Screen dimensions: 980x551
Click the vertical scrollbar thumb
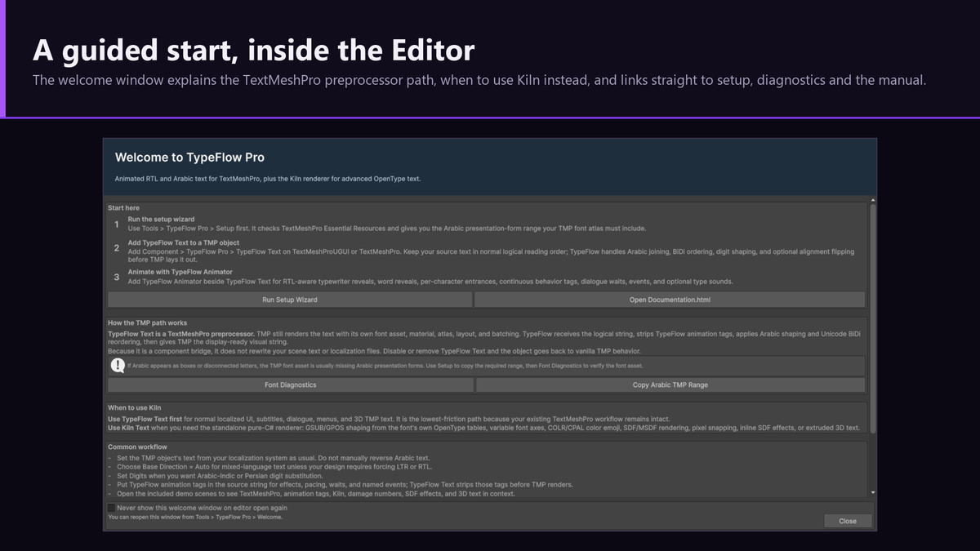[873, 318]
